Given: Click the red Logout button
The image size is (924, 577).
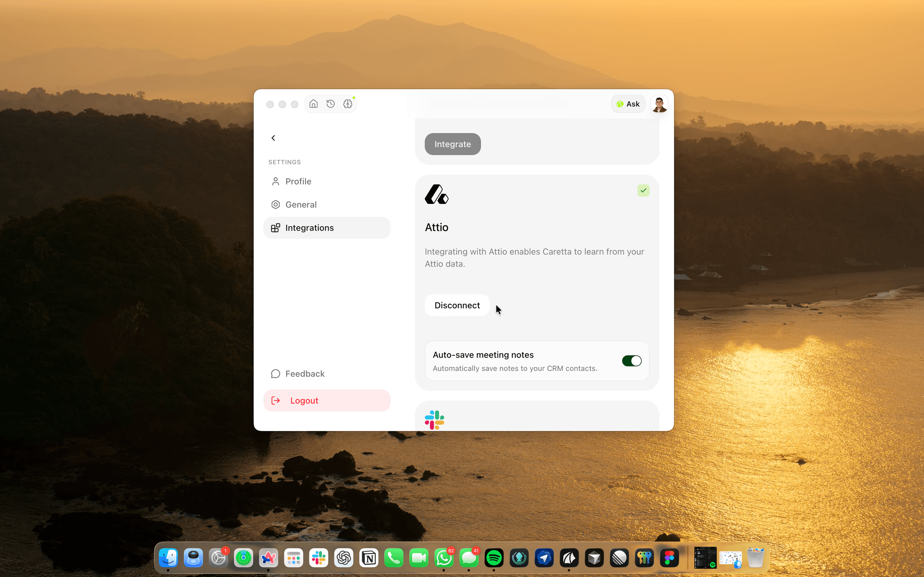Looking at the screenshot, I should pos(327,400).
